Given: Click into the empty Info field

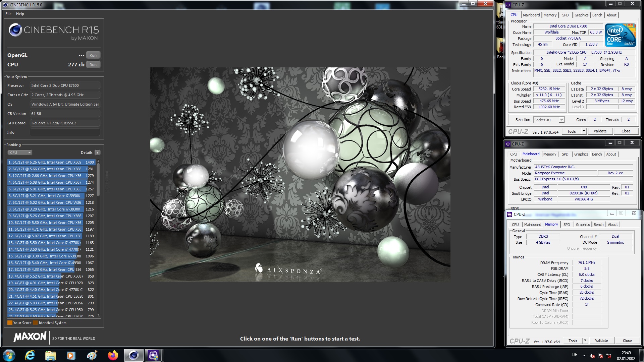Looking at the screenshot, I should click(x=65, y=132).
